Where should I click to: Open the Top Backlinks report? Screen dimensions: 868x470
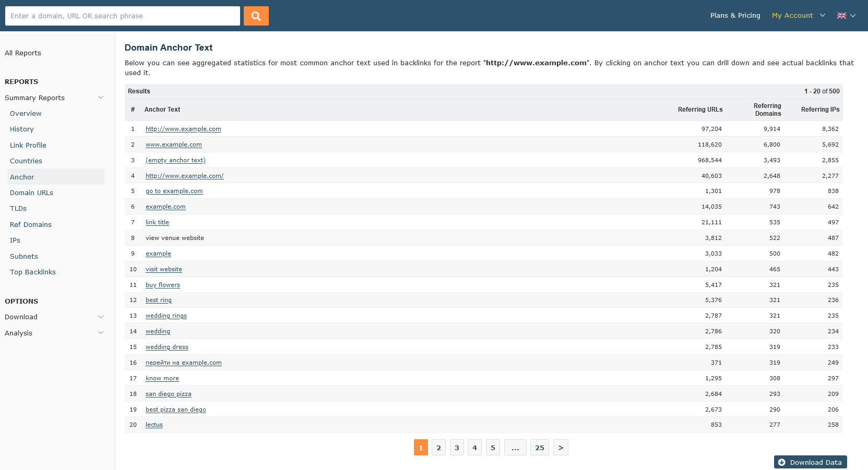click(x=33, y=272)
